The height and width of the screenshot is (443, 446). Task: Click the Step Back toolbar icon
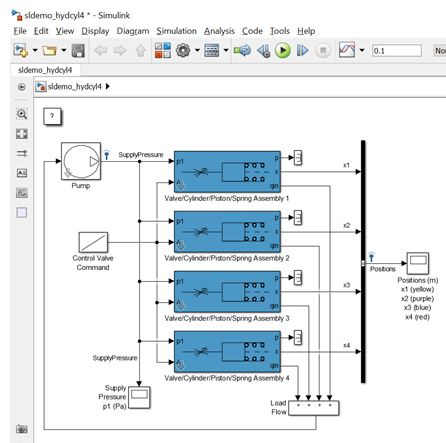264,51
